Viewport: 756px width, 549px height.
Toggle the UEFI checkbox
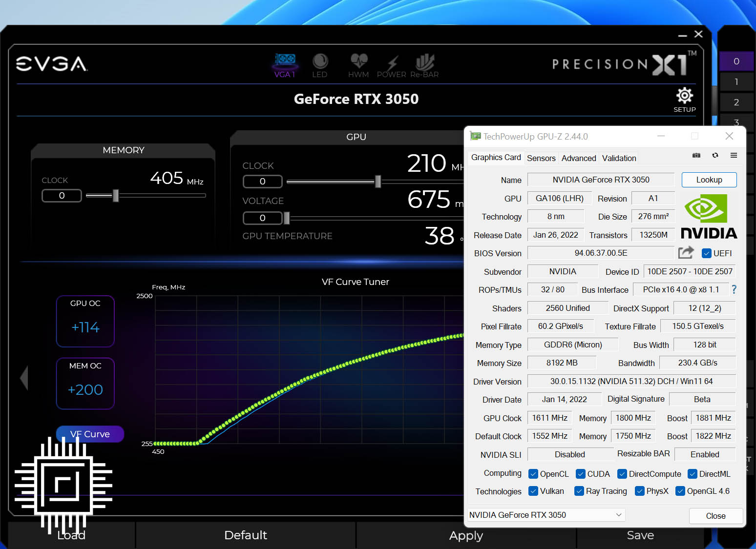(x=706, y=253)
